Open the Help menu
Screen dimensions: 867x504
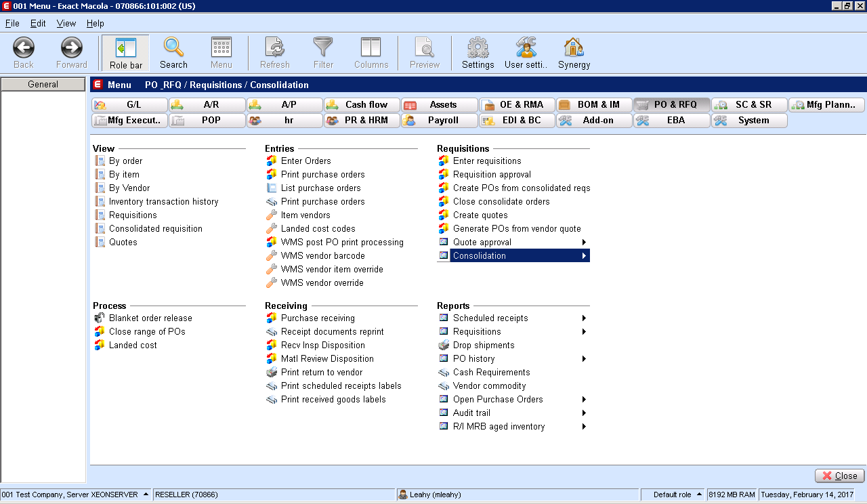(96, 23)
